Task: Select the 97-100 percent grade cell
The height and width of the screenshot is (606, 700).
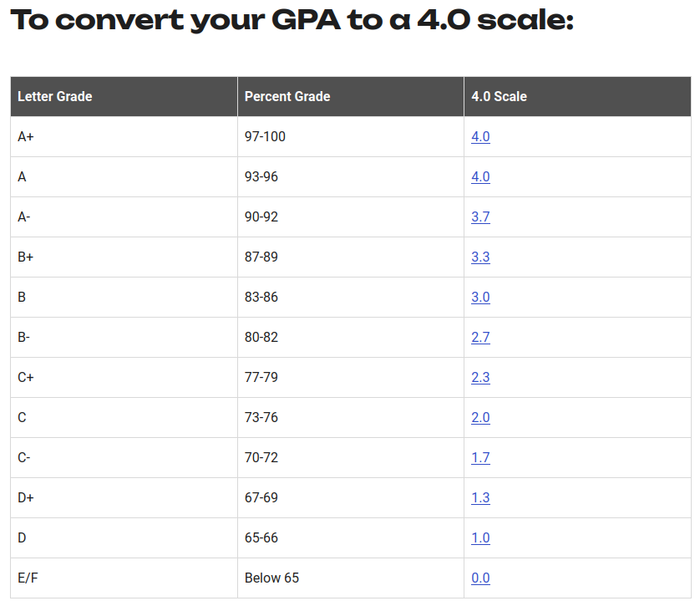Action: (x=265, y=137)
